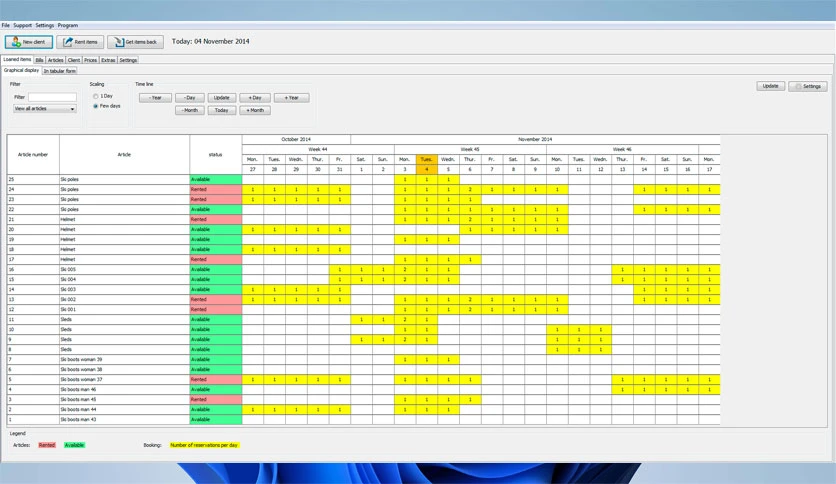This screenshot has width=836, height=484.
Task: Click the Week 46 header
Action: (622, 149)
